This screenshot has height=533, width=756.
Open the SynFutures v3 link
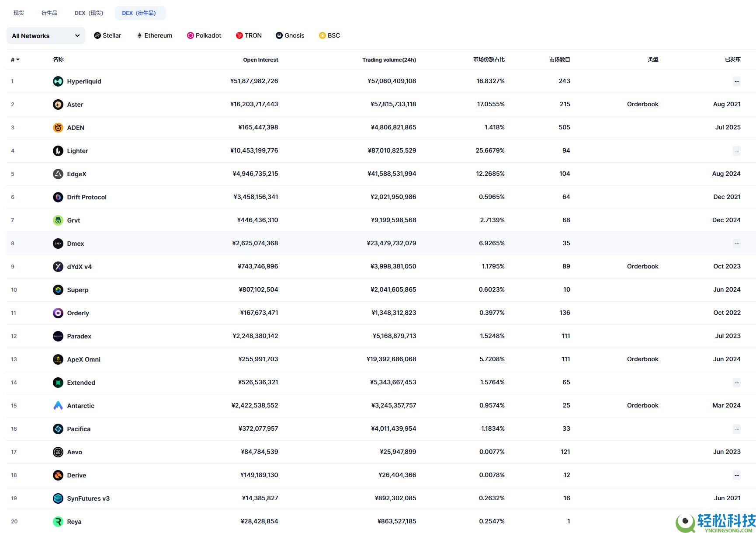[x=88, y=498]
